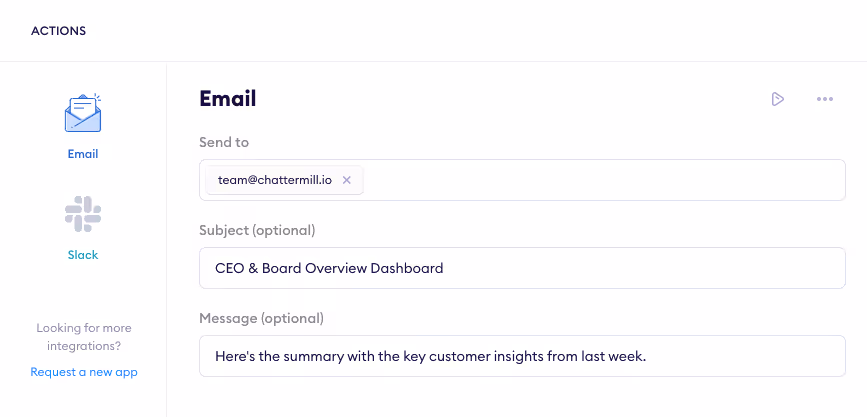Remove team@chattermill.io recipient with x icon

coord(347,180)
